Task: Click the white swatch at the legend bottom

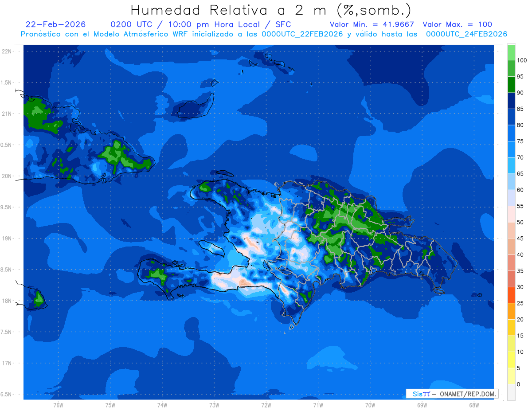Action: [511, 392]
